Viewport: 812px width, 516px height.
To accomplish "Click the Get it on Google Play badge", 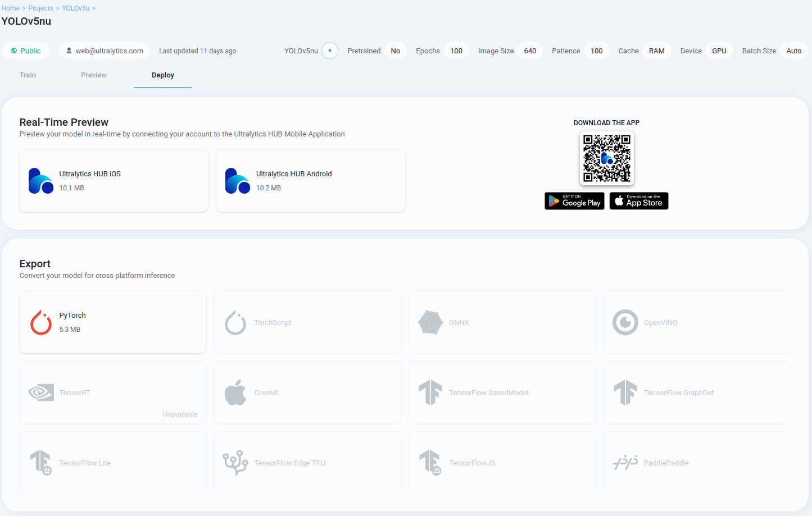I will (x=574, y=200).
